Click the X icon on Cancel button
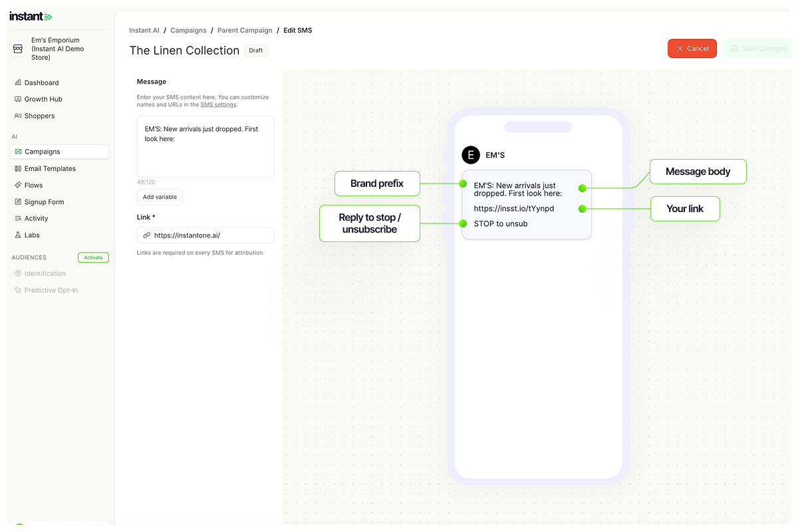 (680, 49)
